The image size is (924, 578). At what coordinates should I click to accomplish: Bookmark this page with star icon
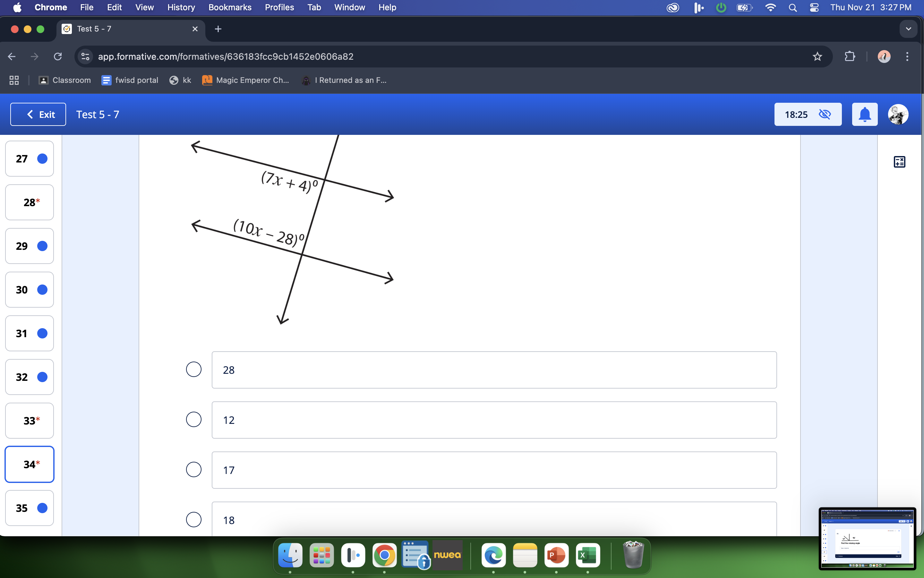(817, 57)
